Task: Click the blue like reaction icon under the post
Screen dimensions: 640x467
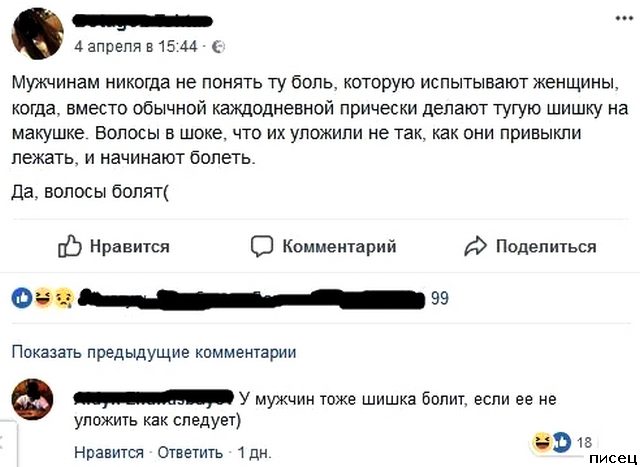Action: (x=21, y=297)
